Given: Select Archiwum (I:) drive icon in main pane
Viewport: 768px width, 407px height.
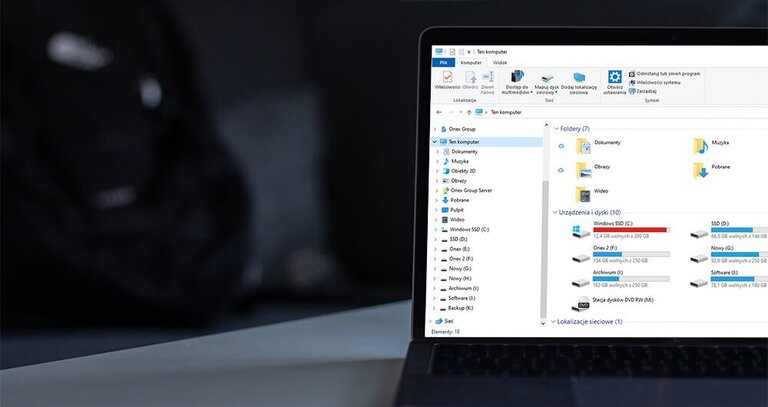Looking at the screenshot, I should [x=581, y=282].
